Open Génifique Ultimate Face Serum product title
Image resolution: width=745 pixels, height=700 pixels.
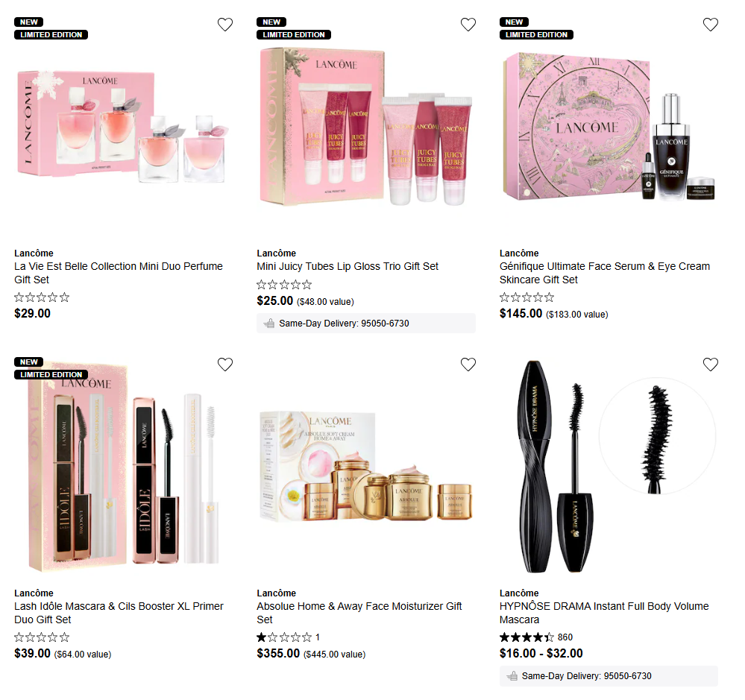click(604, 273)
